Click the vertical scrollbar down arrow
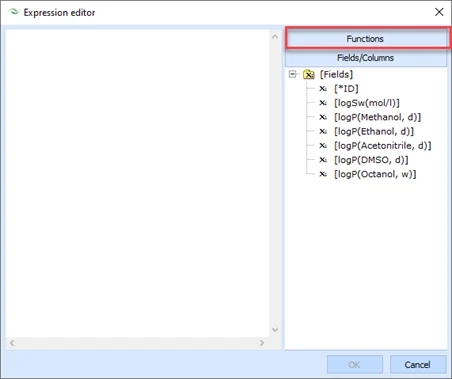 coord(275,330)
